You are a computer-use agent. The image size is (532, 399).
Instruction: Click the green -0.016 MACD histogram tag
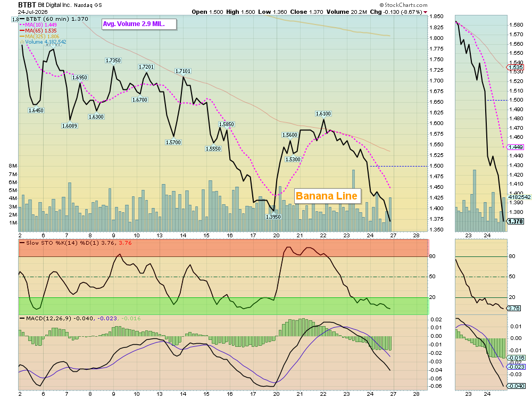(x=516, y=358)
